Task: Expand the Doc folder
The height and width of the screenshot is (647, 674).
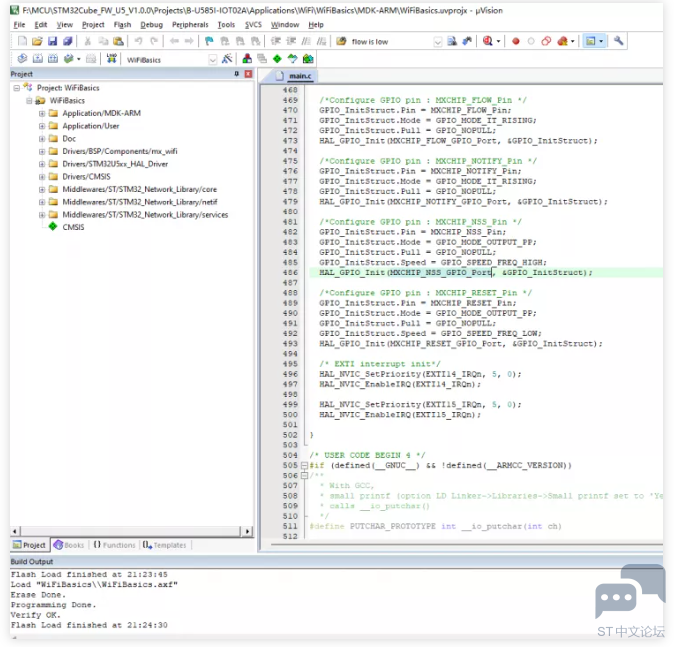Action: point(42,138)
